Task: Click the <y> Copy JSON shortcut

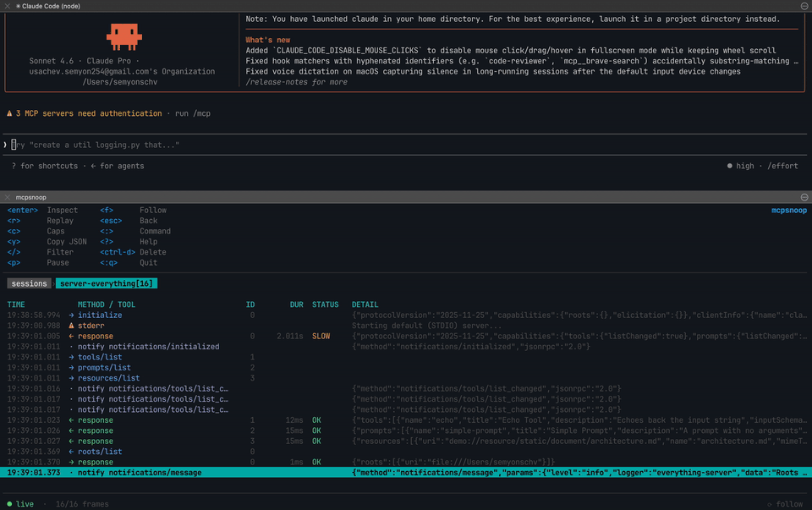Action: [47, 242]
